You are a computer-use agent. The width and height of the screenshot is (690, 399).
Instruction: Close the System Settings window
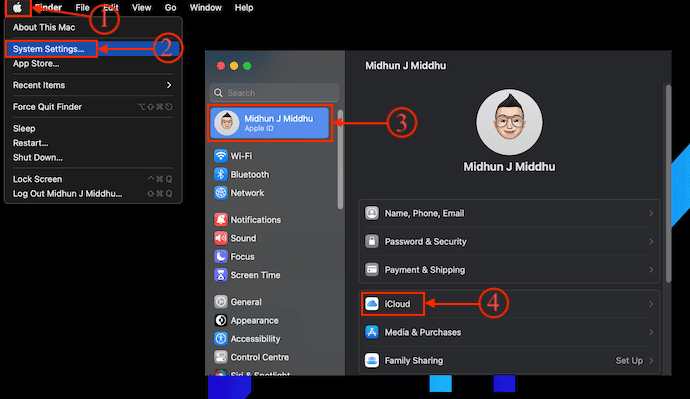click(x=221, y=66)
